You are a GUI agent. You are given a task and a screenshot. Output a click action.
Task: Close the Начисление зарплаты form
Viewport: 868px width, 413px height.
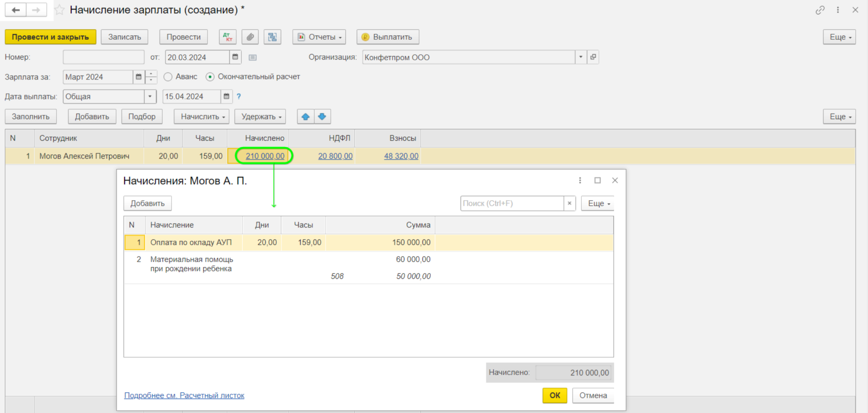click(855, 10)
